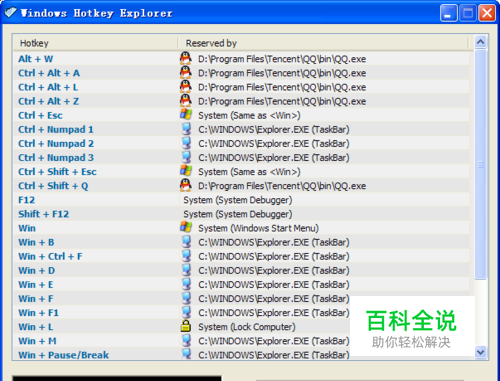Click the Explorer icon in Win + Ctrl + F row
The height and width of the screenshot is (381, 500).
pyautogui.click(x=187, y=255)
